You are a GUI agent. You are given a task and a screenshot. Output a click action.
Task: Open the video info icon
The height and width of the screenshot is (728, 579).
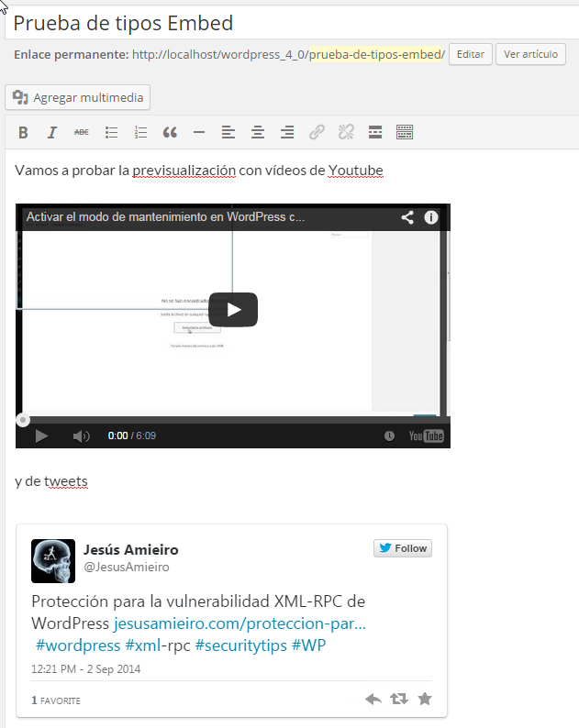[430, 217]
